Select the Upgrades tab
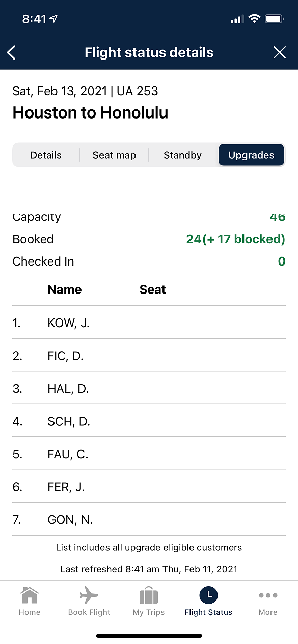This screenshot has height=644, width=298. point(251,155)
